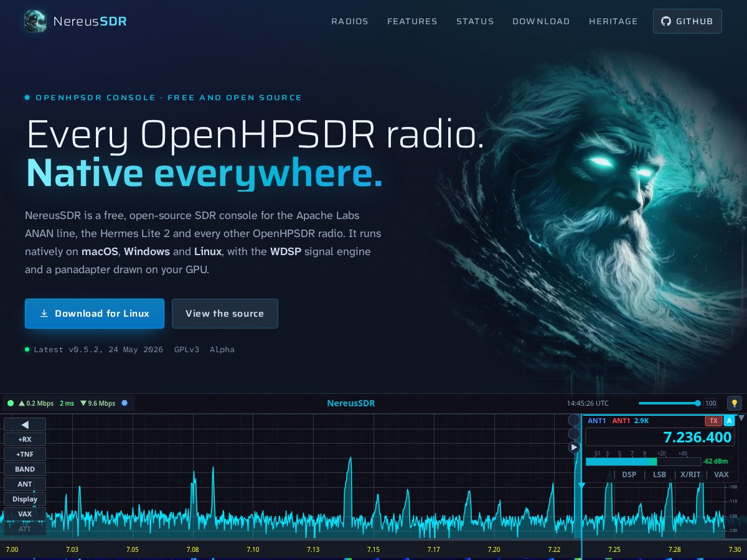Click the upload rate up-triangle icon
The height and width of the screenshot is (560, 747).
(x=22, y=403)
